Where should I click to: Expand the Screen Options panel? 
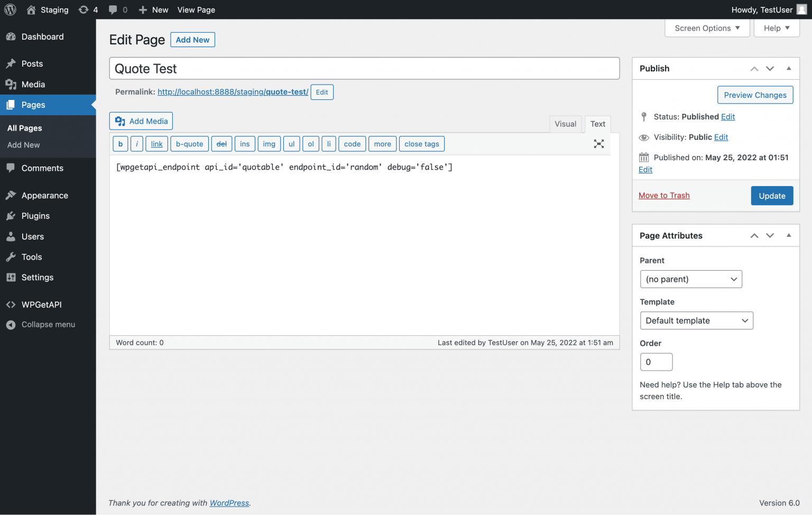[707, 28]
